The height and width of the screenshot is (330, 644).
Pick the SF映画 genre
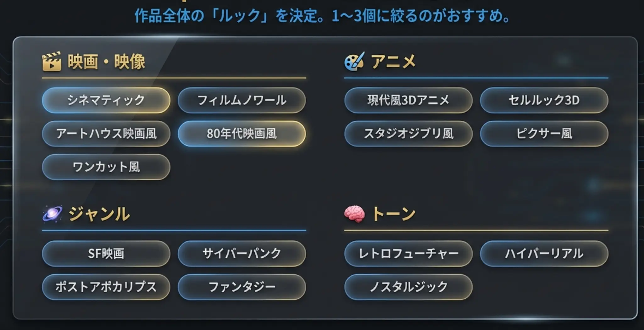coord(106,254)
